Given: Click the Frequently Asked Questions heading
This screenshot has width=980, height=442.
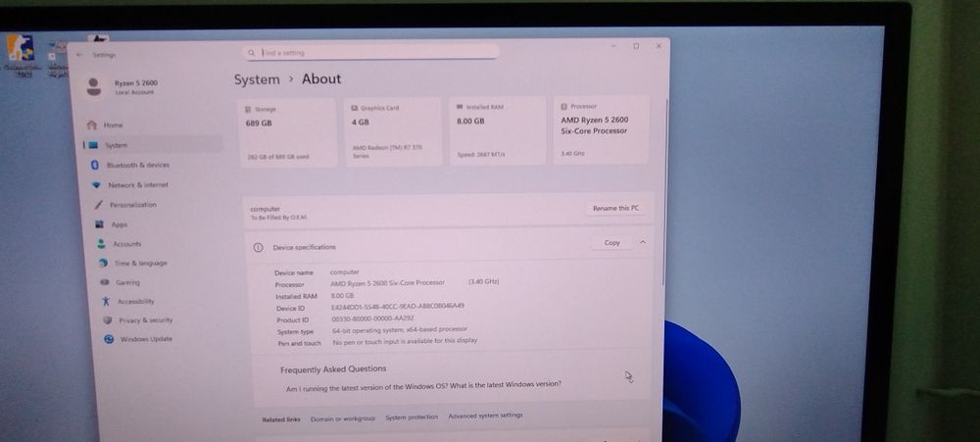Looking at the screenshot, I should (333, 369).
